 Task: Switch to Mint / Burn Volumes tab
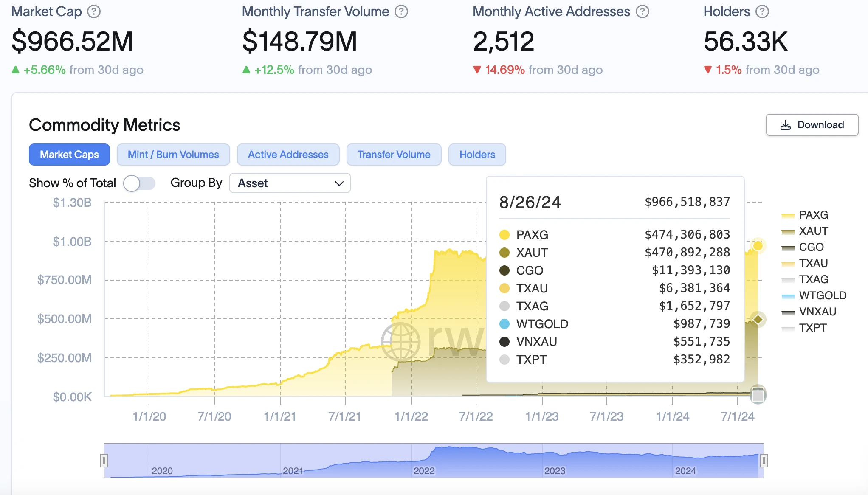coord(173,155)
